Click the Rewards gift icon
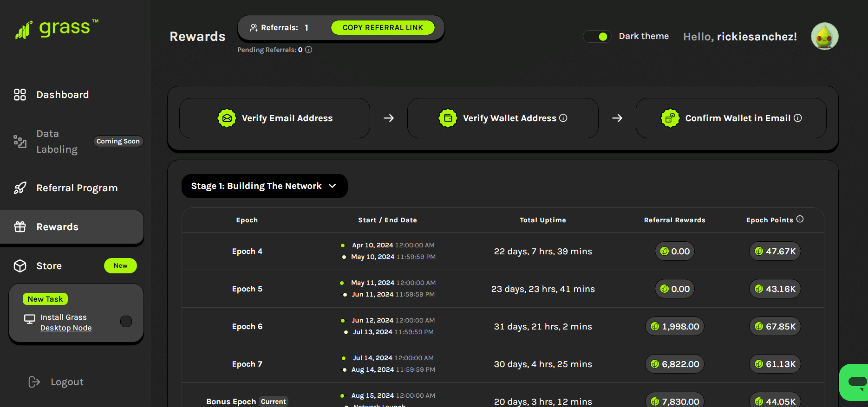The width and height of the screenshot is (868, 407). coord(20,227)
